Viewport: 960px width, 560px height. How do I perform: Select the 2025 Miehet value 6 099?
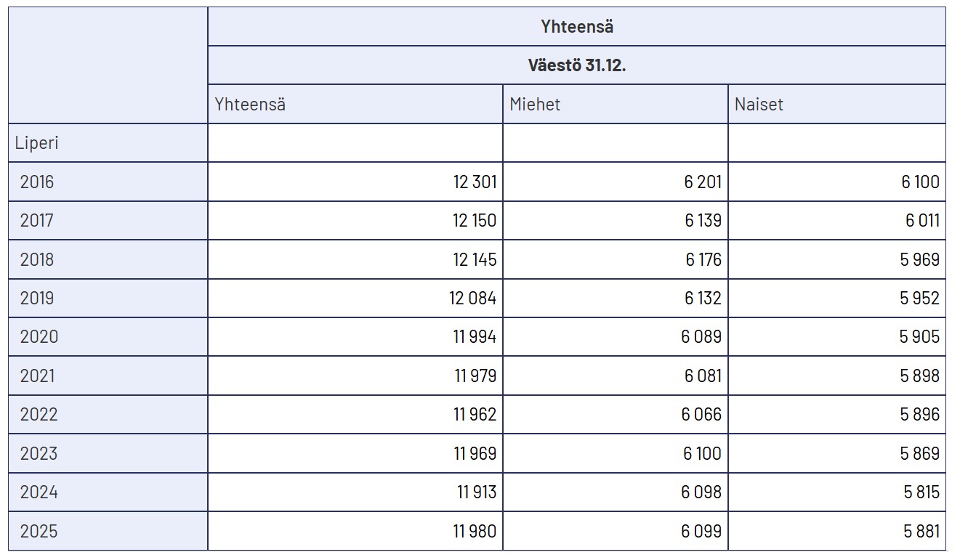tap(701, 531)
